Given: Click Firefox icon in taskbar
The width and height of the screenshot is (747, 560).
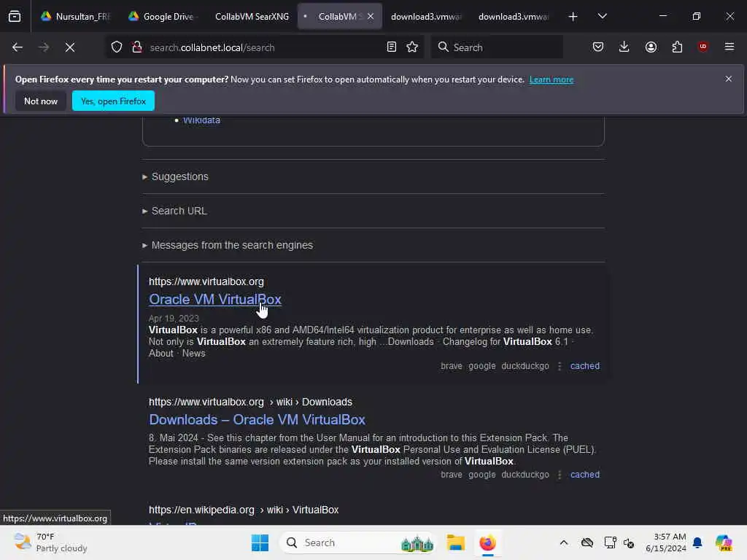Looking at the screenshot, I should [x=487, y=542].
